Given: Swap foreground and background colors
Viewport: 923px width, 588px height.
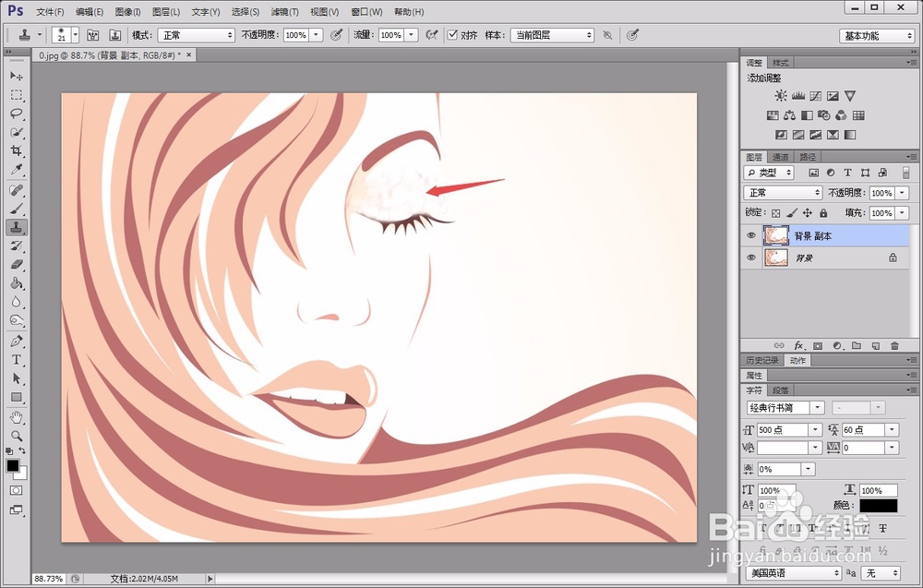Looking at the screenshot, I should pos(22,450).
